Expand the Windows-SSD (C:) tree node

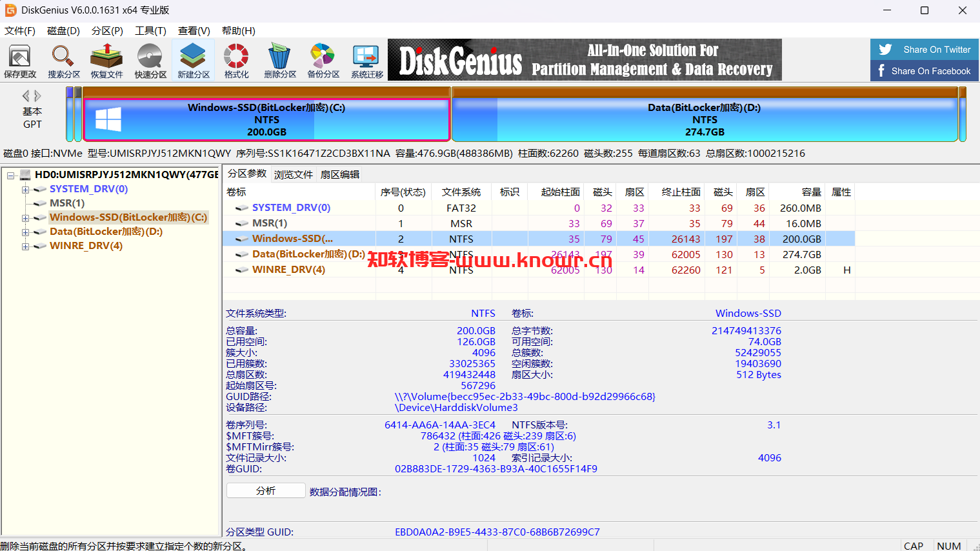25,217
